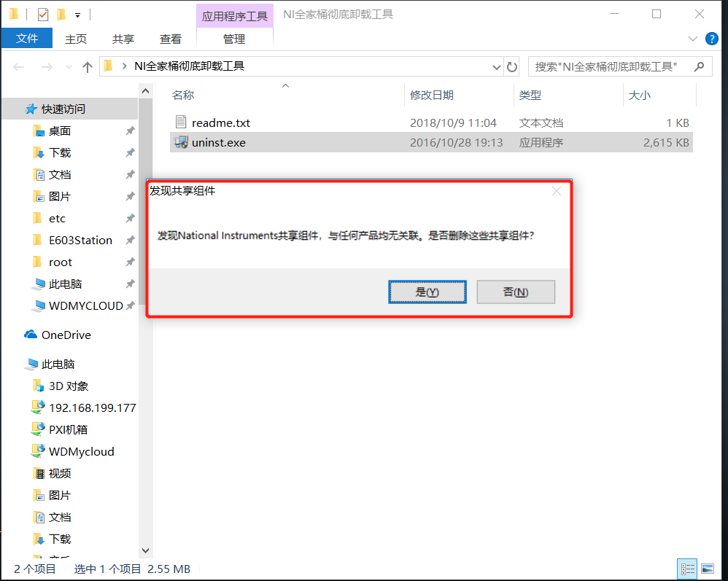Click the search magnifier icon
This screenshot has height=581, width=728.
[699, 67]
